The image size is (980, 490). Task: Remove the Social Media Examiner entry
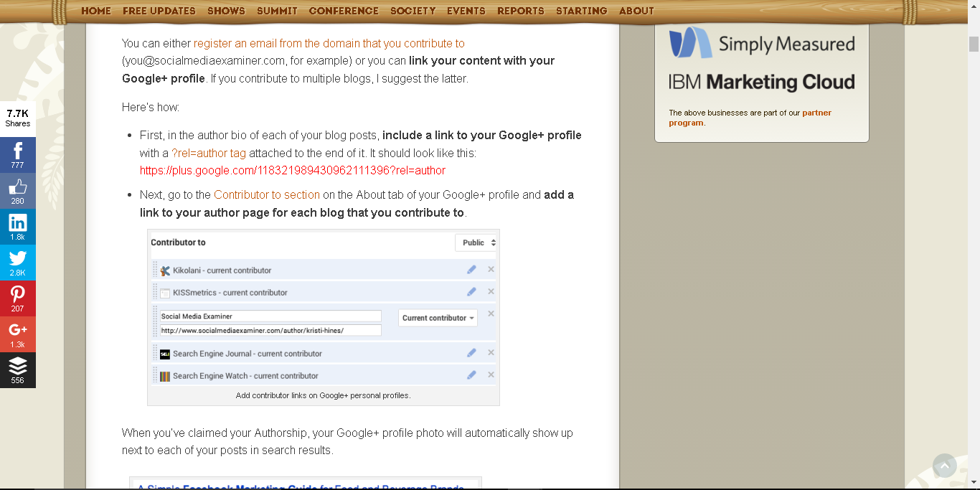(491, 314)
